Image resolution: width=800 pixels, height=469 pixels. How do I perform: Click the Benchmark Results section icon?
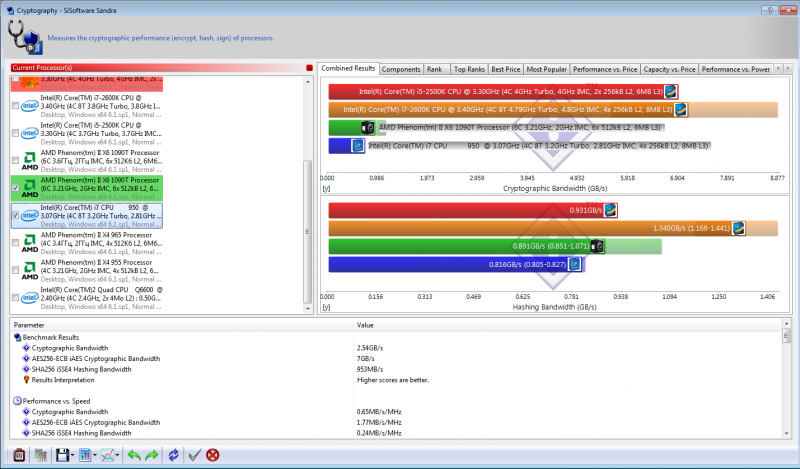(17, 337)
